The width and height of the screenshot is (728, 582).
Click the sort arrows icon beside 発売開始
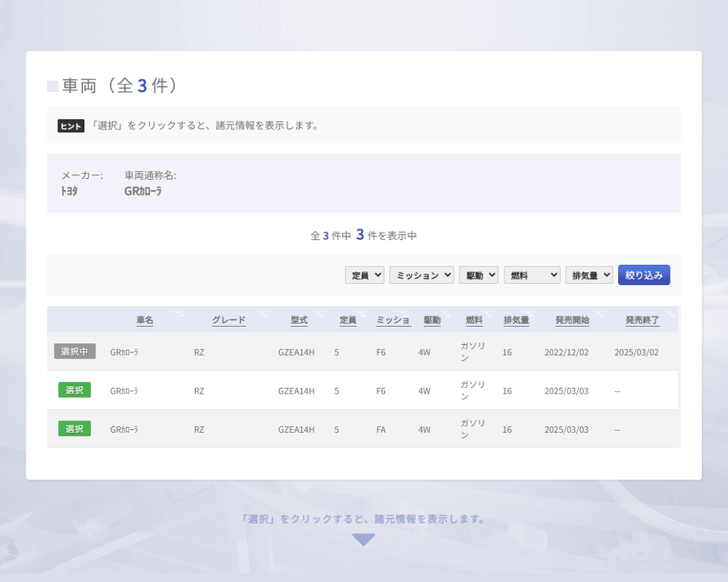coord(601,314)
